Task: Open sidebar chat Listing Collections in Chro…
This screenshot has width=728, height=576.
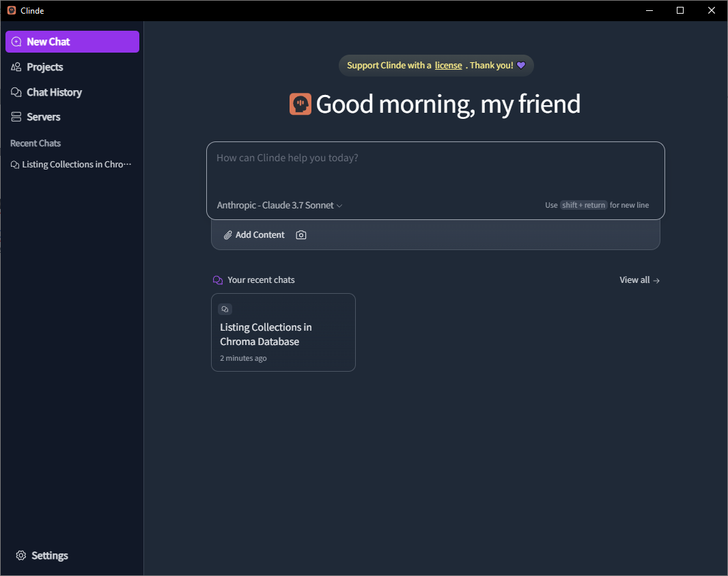Action: (72, 165)
